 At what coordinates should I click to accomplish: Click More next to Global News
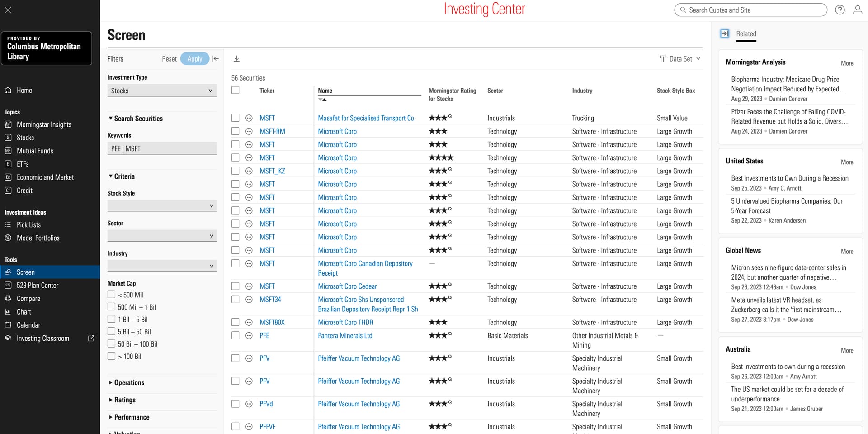click(847, 251)
